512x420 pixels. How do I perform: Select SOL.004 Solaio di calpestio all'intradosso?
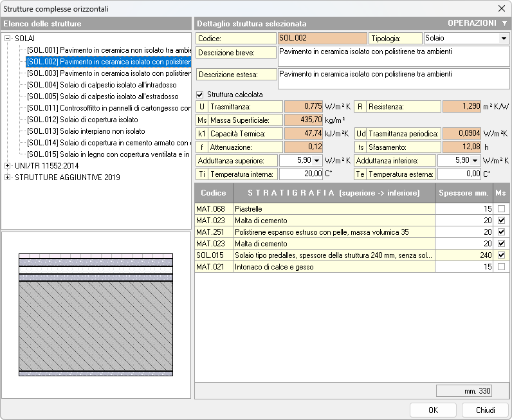[103, 85]
